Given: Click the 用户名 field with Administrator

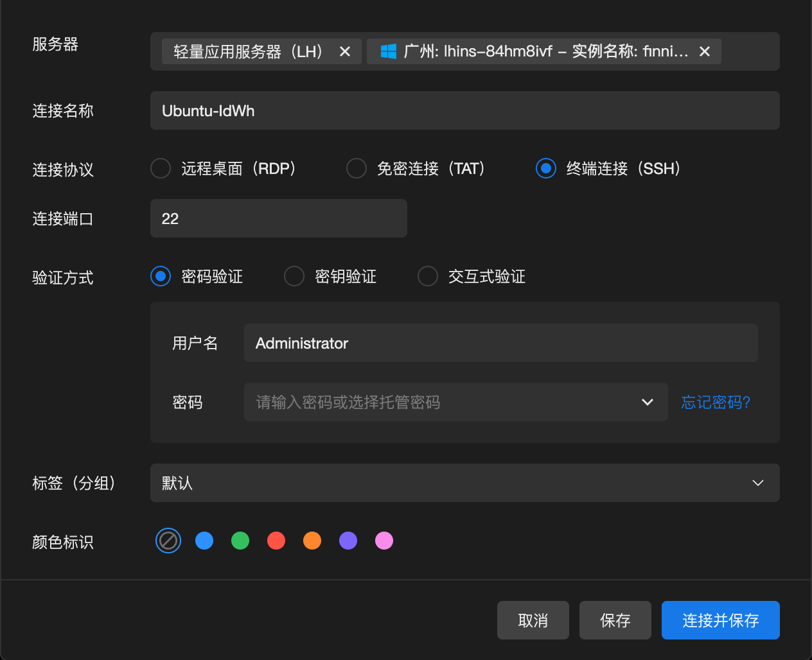Looking at the screenshot, I should click(501, 343).
